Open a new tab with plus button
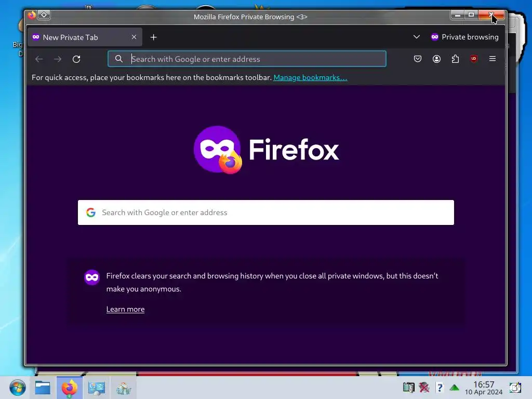532x399 pixels. [153, 37]
